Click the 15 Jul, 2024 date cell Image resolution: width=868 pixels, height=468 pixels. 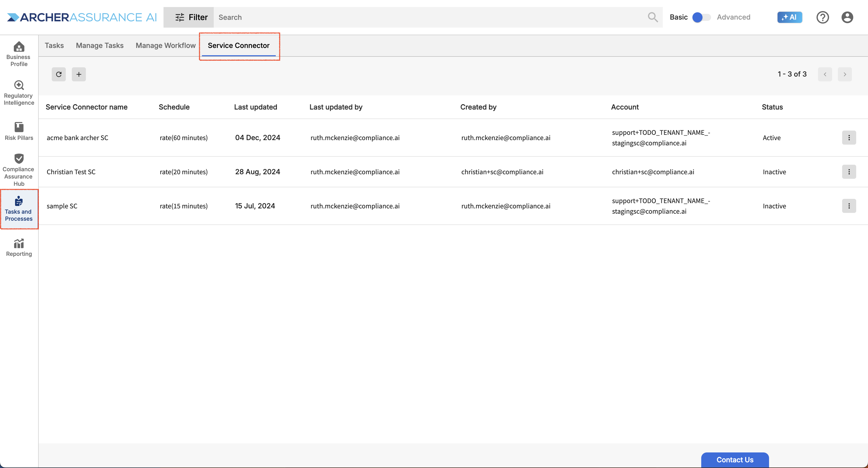tap(255, 206)
